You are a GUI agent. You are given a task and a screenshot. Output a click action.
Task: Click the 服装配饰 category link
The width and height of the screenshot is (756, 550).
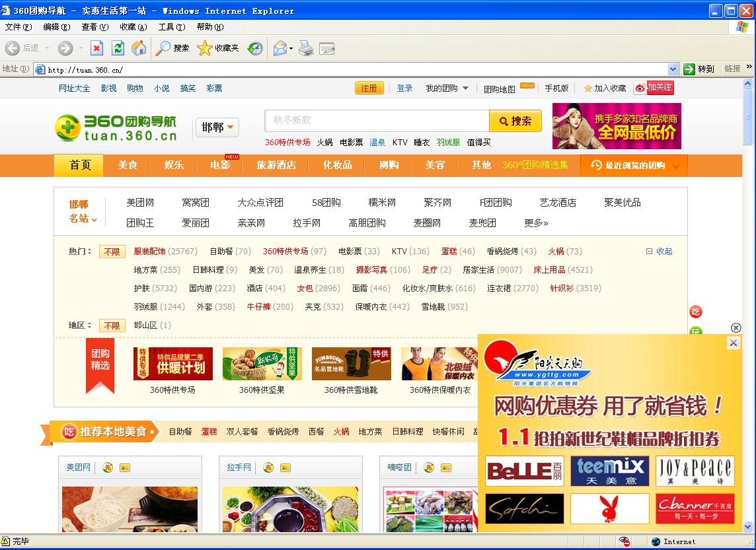(149, 252)
